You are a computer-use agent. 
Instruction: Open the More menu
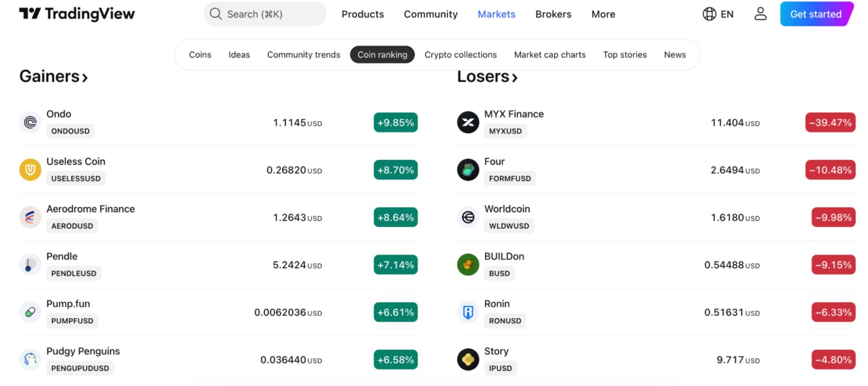(603, 14)
